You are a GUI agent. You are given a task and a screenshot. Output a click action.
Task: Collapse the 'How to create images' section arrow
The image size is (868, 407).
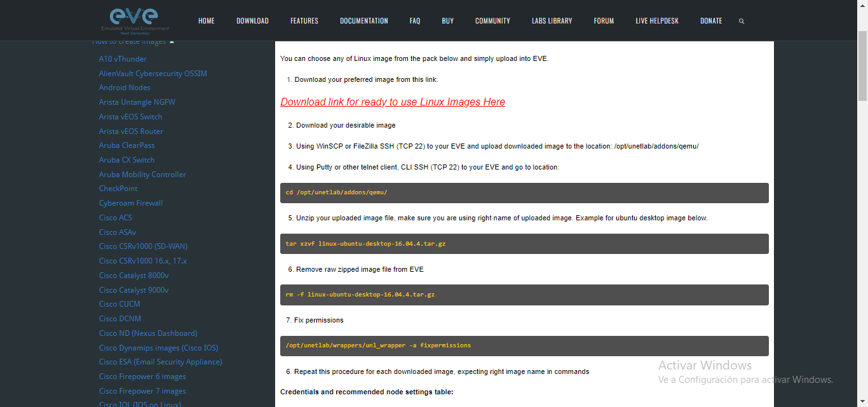(x=172, y=42)
